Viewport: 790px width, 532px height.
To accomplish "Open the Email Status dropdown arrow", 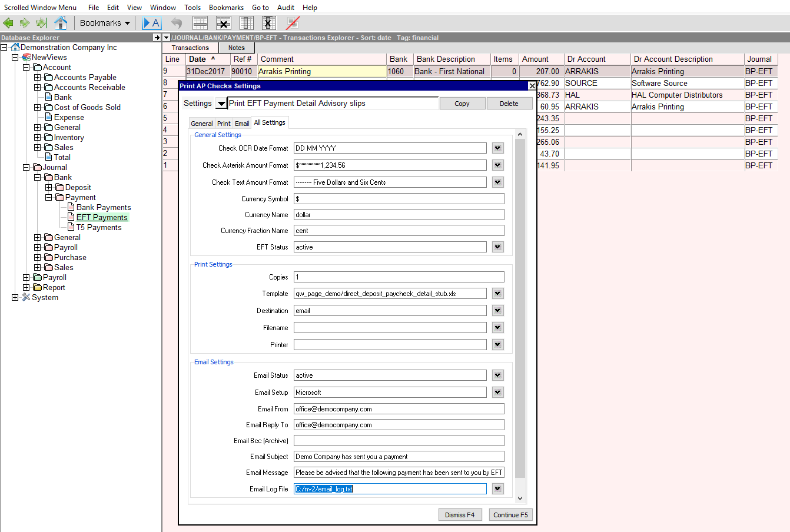I will coord(498,375).
